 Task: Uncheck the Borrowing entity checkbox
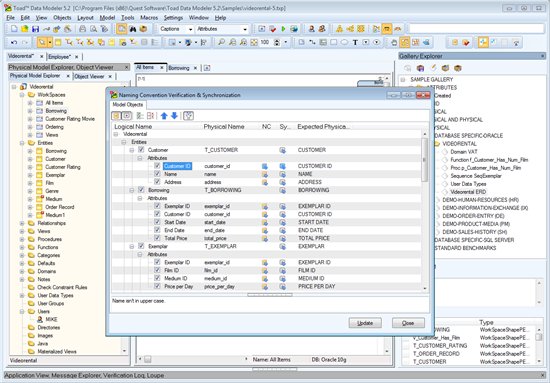[141, 190]
